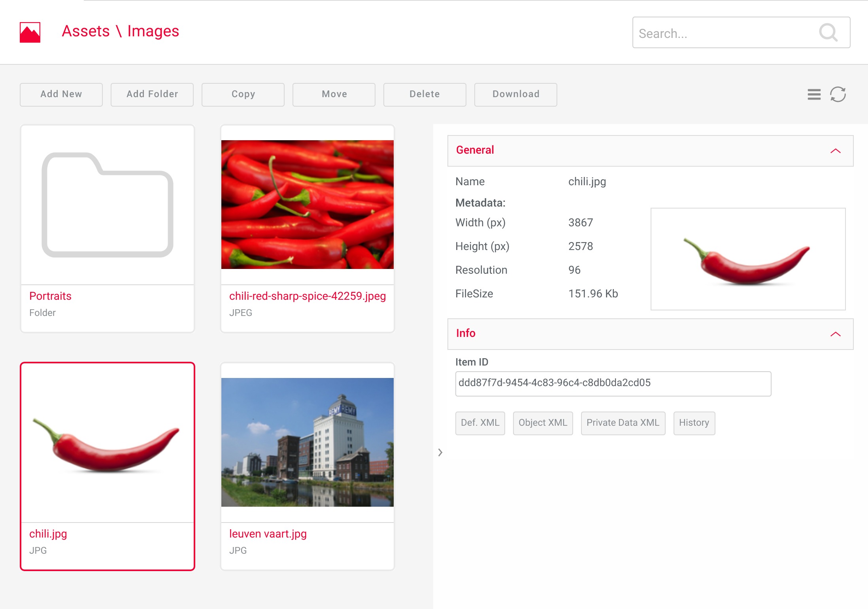Collapse the General section

click(836, 151)
